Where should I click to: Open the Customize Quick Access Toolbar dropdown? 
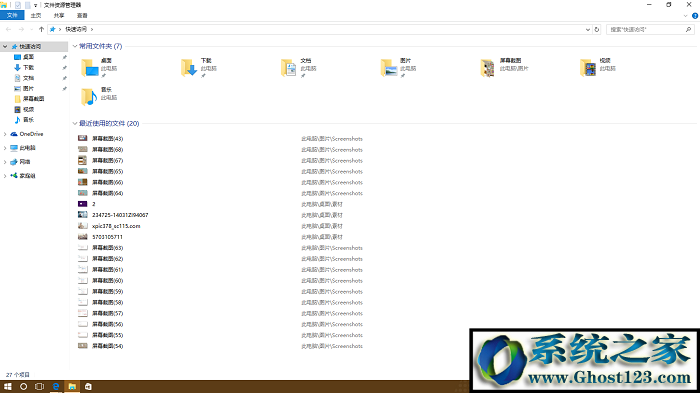pyautogui.click(x=35, y=5)
